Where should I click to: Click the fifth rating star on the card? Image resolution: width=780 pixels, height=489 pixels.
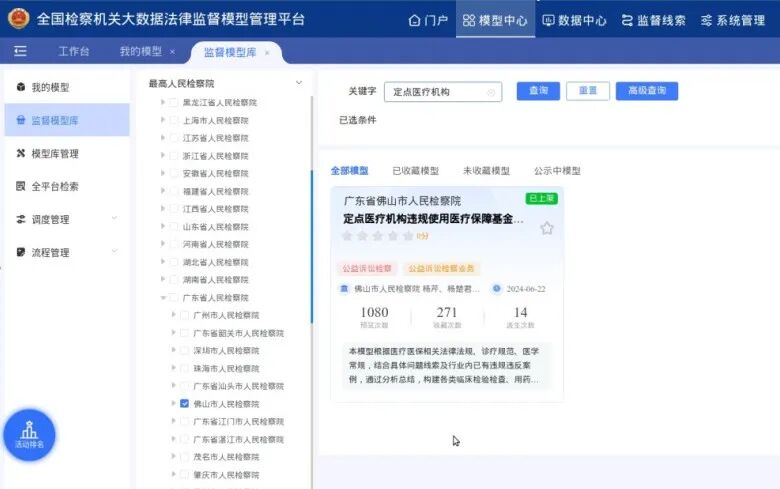pos(408,236)
